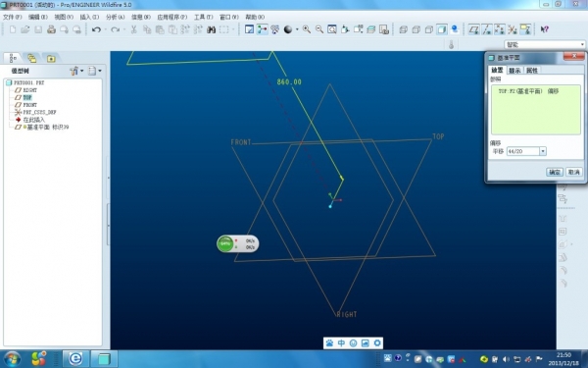Open model tree settings dropdown

[76, 71]
